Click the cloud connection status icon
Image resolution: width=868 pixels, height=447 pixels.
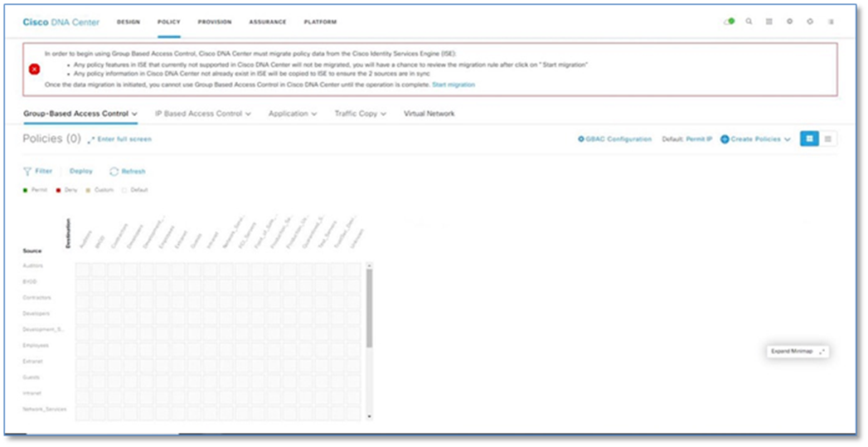coord(730,22)
